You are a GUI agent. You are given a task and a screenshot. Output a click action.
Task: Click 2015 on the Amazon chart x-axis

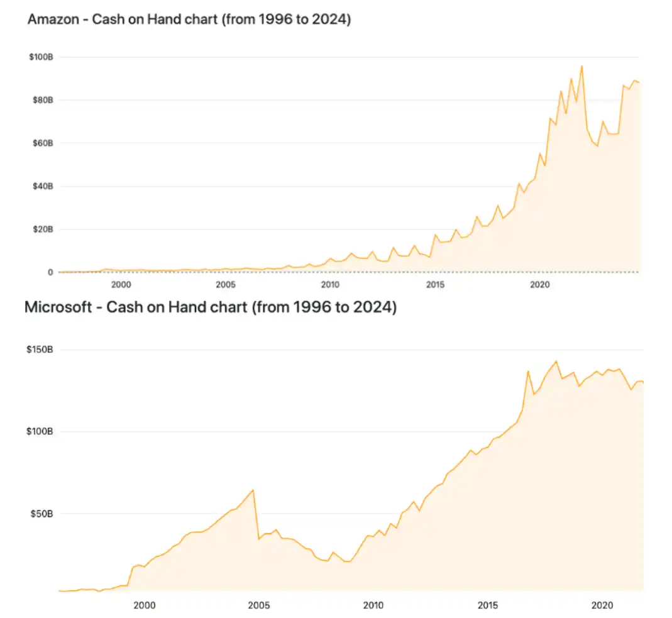[x=435, y=285]
